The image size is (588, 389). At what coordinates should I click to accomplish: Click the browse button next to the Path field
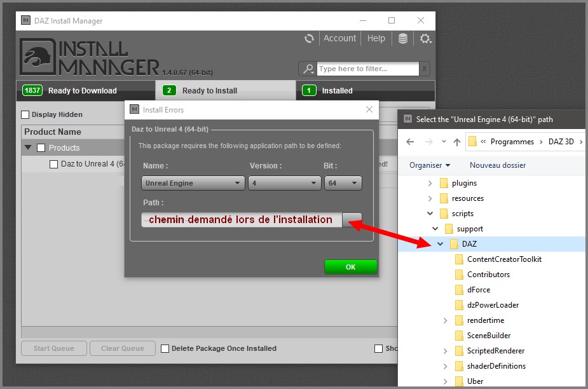pyautogui.click(x=352, y=219)
